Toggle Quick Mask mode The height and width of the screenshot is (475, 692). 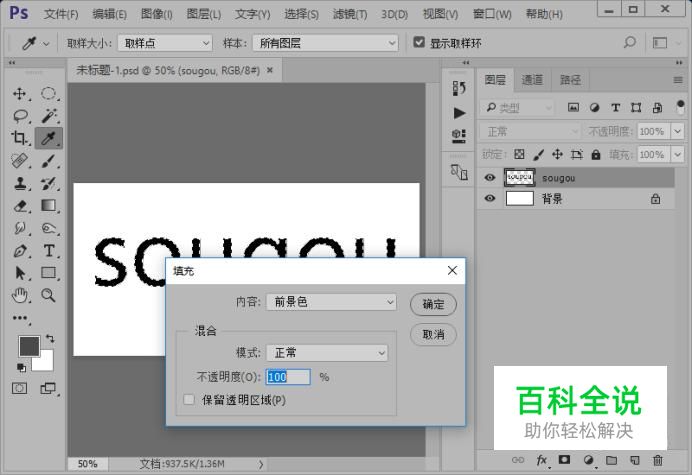point(19,388)
